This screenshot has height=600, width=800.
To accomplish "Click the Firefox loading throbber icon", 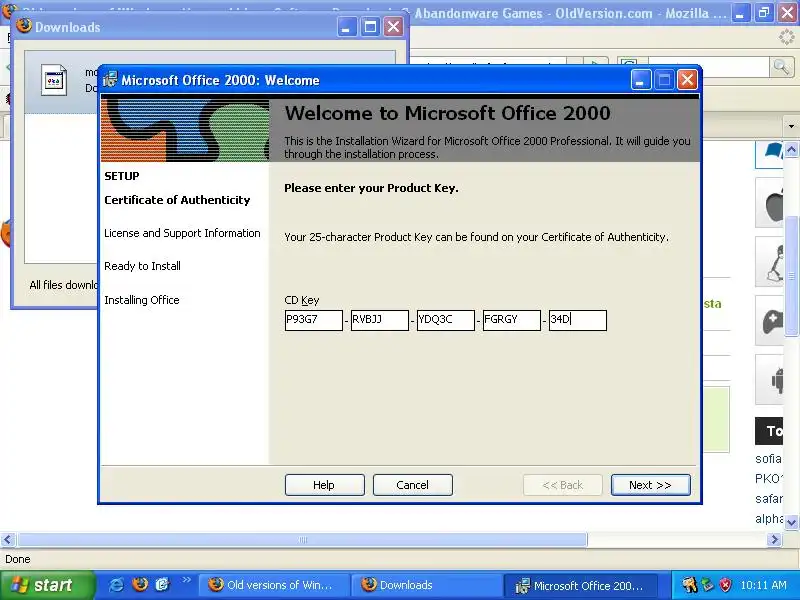I will [x=787, y=37].
